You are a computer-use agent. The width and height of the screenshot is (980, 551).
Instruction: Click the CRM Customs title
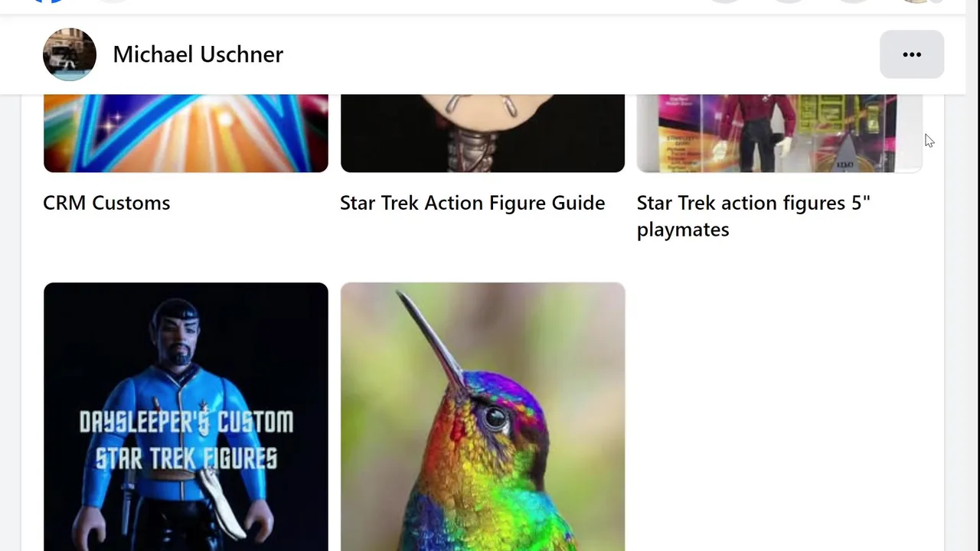click(x=106, y=203)
